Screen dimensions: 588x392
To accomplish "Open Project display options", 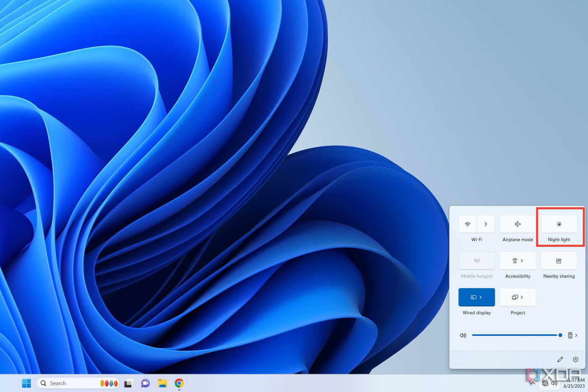I will (x=518, y=297).
